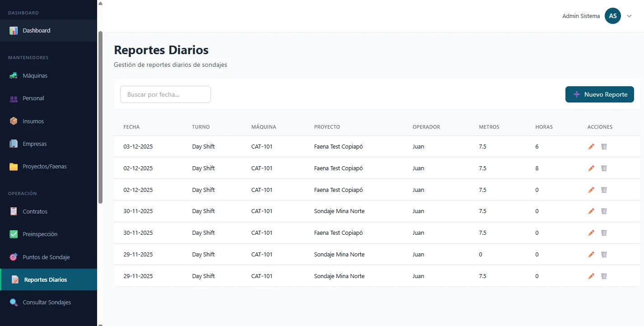Click the Consultar Sondajes magnifier icon
644x326 pixels.
(14, 302)
